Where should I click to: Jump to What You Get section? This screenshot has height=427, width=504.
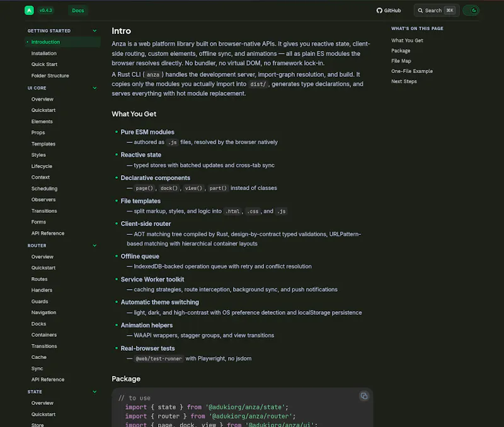407,40
